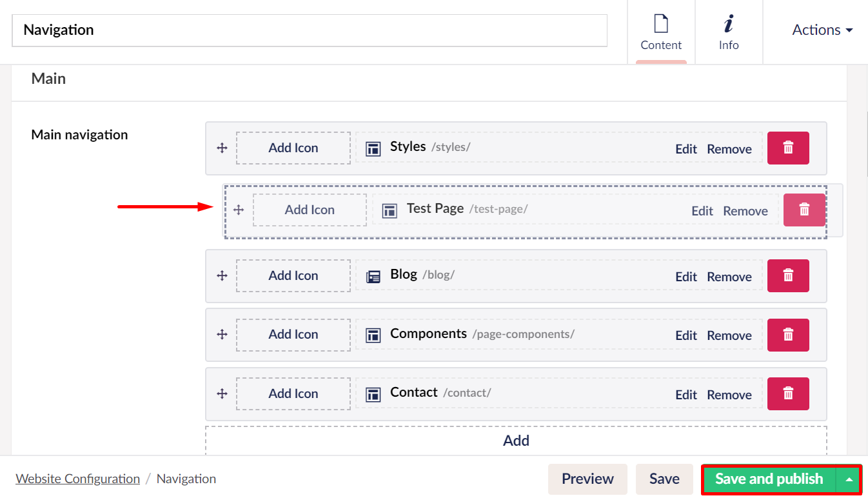Switch to the Content tab
Image resolution: width=868 pixels, height=498 pixels.
661,32
